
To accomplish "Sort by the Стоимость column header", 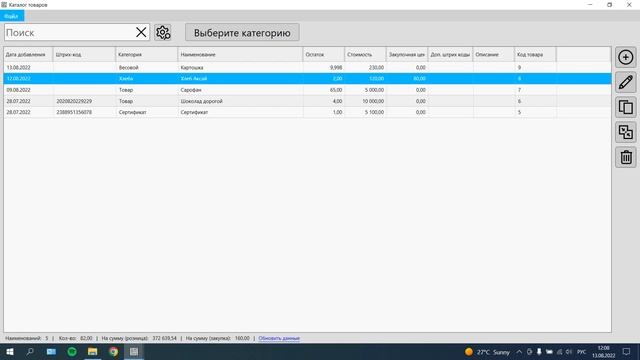I will 365,54.
